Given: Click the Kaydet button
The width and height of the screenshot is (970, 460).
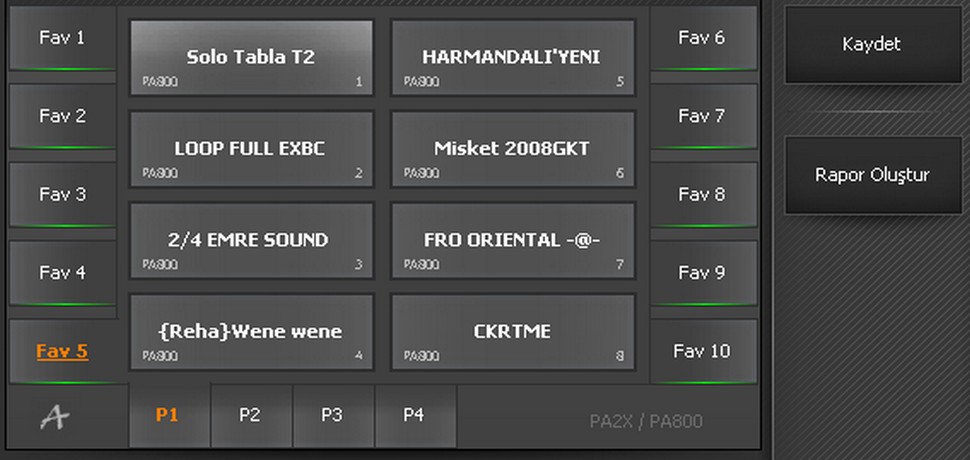Looking at the screenshot, I should (873, 45).
